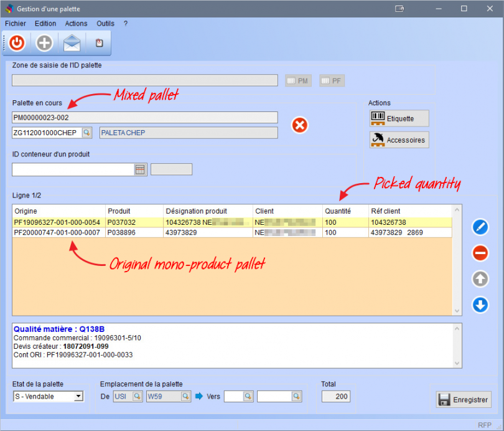Open the envelope mail icon in the toolbar
Screen dimensions: 504x431
[71, 42]
